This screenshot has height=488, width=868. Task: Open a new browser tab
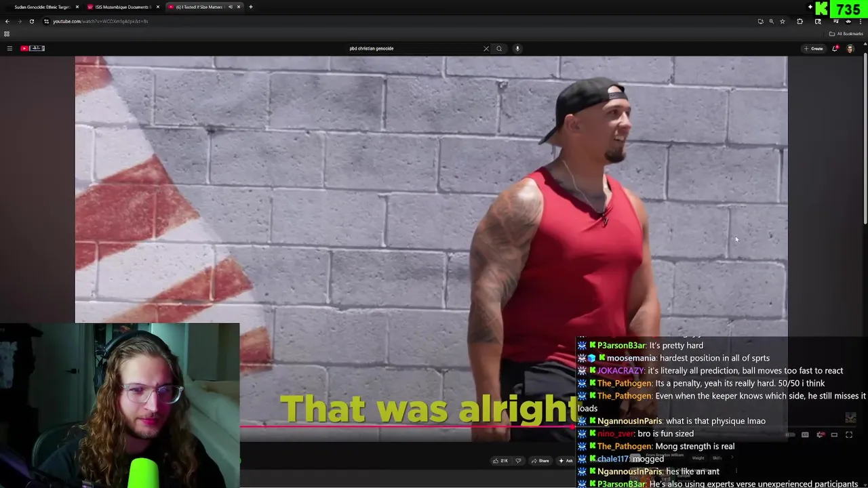click(x=251, y=7)
